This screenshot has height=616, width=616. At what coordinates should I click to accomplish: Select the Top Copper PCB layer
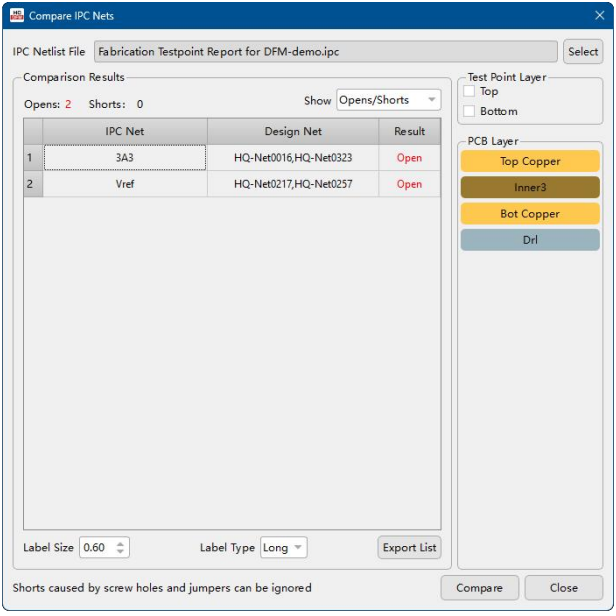point(530,162)
